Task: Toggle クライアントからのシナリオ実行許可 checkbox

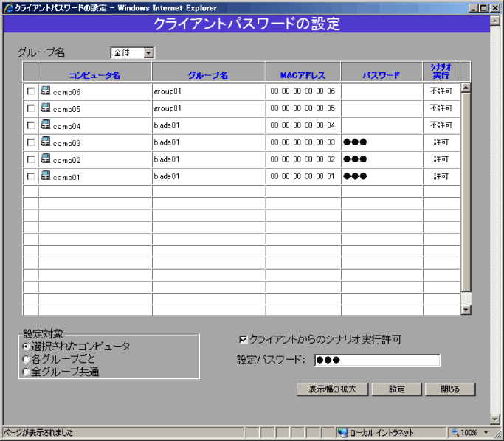Action: coord(244,339)
